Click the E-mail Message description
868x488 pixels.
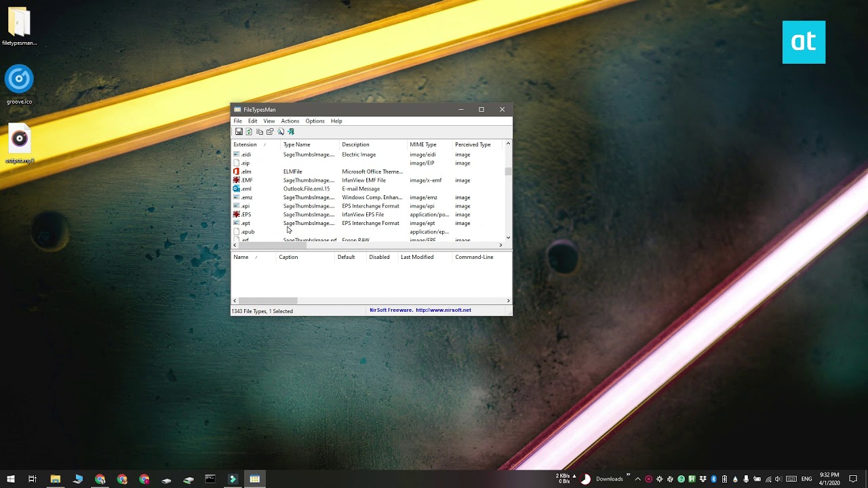pyautogui.click(x=361, y=189)
